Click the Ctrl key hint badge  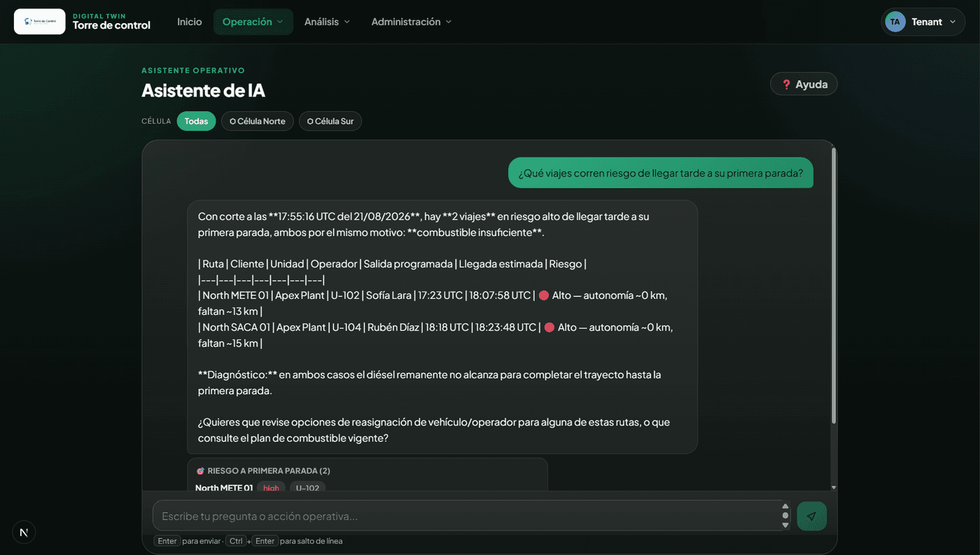pos(236,541)
